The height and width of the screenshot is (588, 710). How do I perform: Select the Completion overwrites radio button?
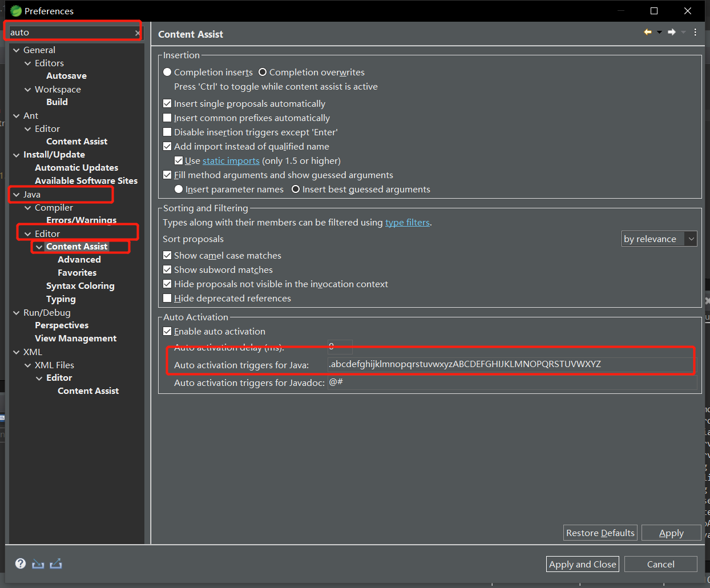(x=263, y=72)
